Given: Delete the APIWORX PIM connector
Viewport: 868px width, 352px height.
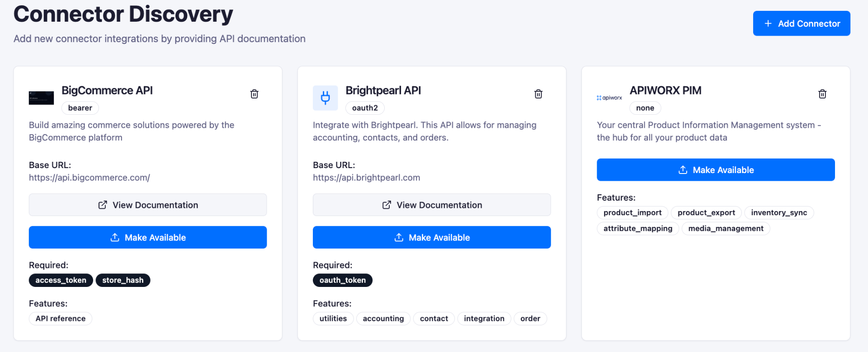Looking at the screenshot, I should (x=822, y=94).
